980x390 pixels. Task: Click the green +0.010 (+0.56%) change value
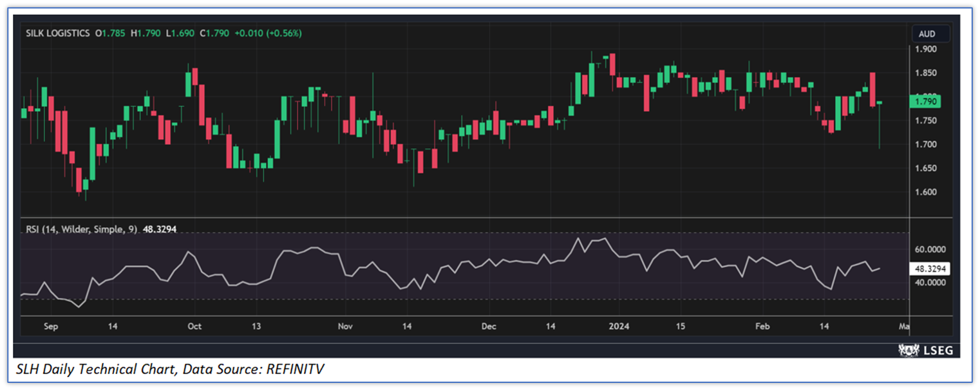[267, 33]
